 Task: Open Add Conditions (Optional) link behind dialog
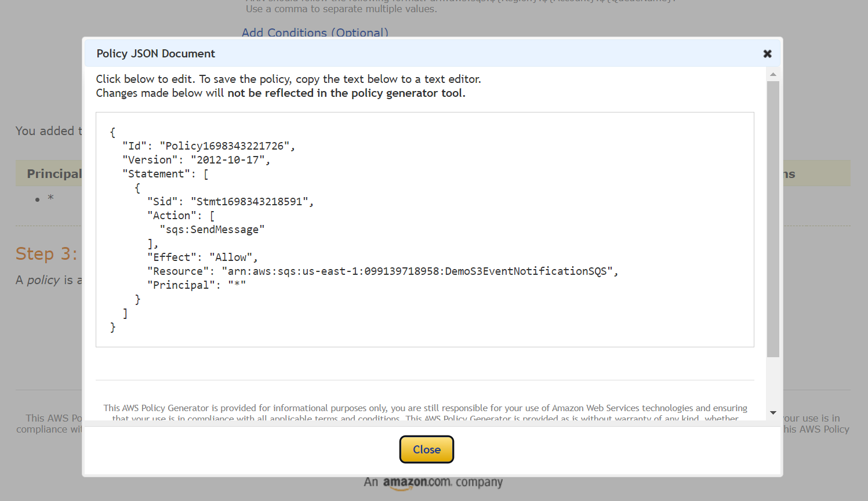pyautogui.click(x=315, y=32)
